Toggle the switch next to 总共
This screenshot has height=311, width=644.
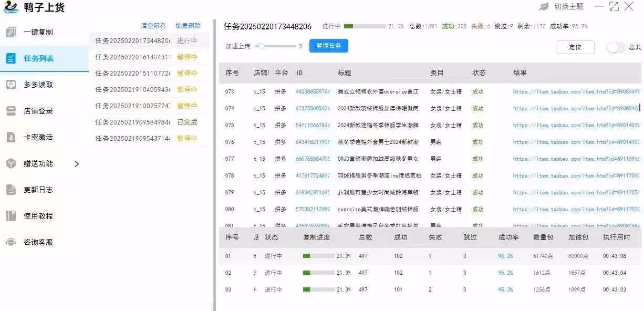pos(616,47)
